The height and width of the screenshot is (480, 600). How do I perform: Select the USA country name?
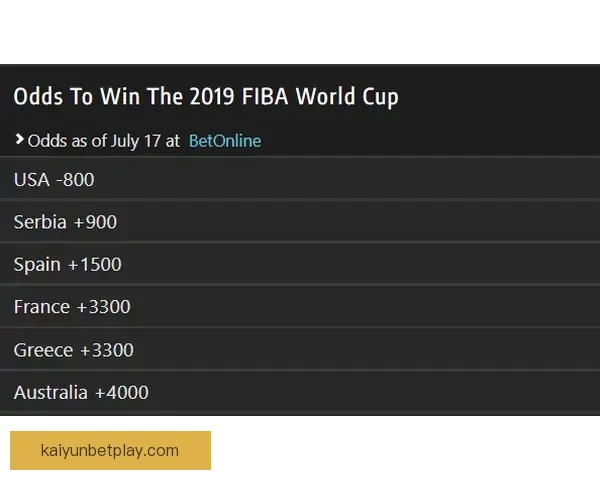(x=32, y=180)
